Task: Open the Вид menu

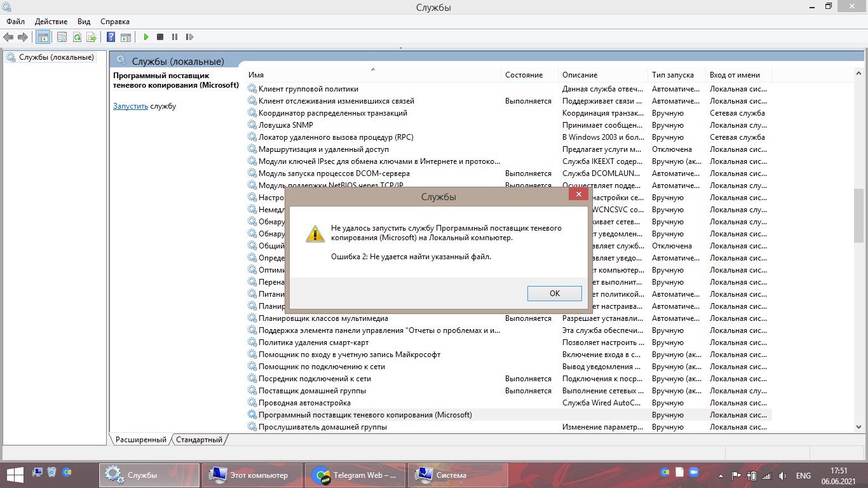Action: click(x=84, y=22)
